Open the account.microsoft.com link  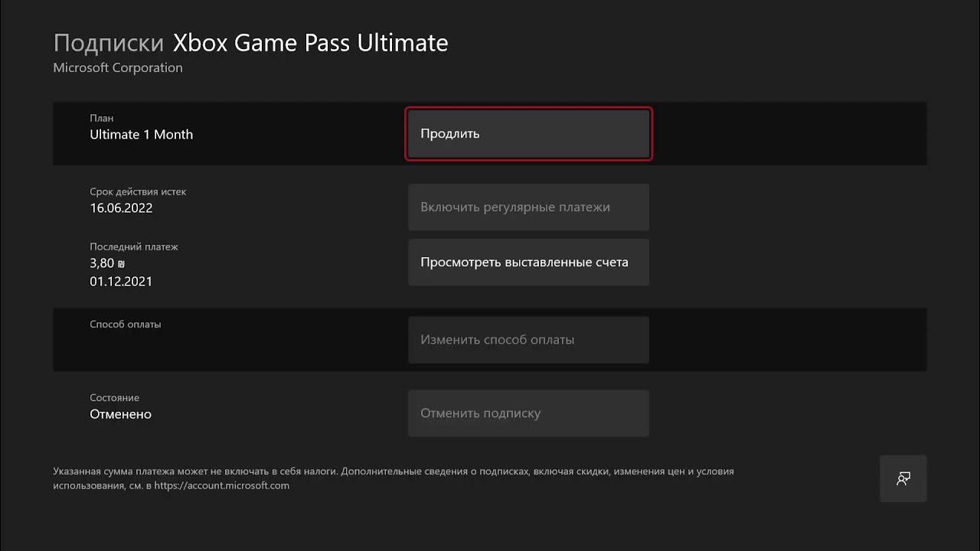pyautogui.click(x=221, y=485)
